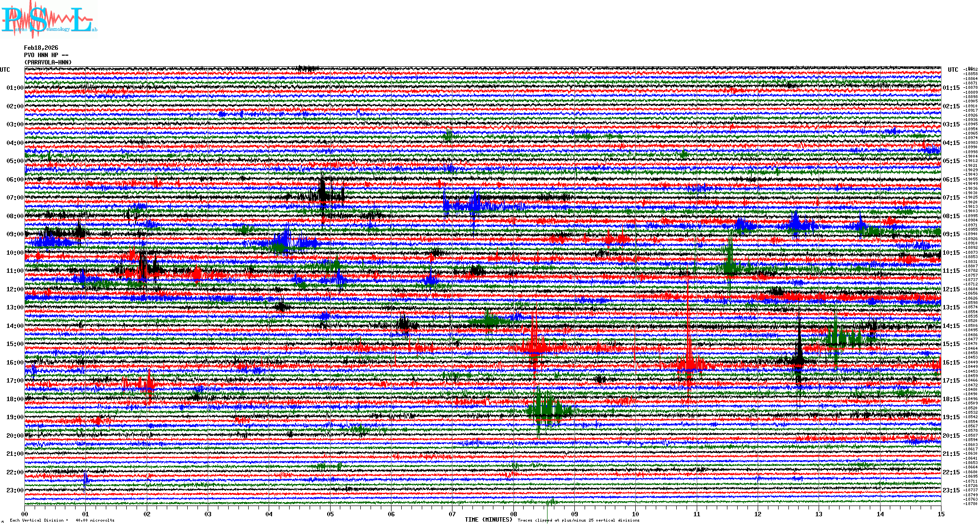
Task: Click the (PARAVOLA-HNN) station name
Action: click(48, 62)
